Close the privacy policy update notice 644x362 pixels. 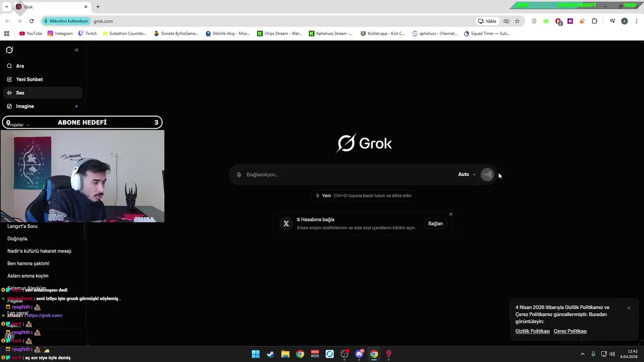pyautogui.click(x=629, y=308)
